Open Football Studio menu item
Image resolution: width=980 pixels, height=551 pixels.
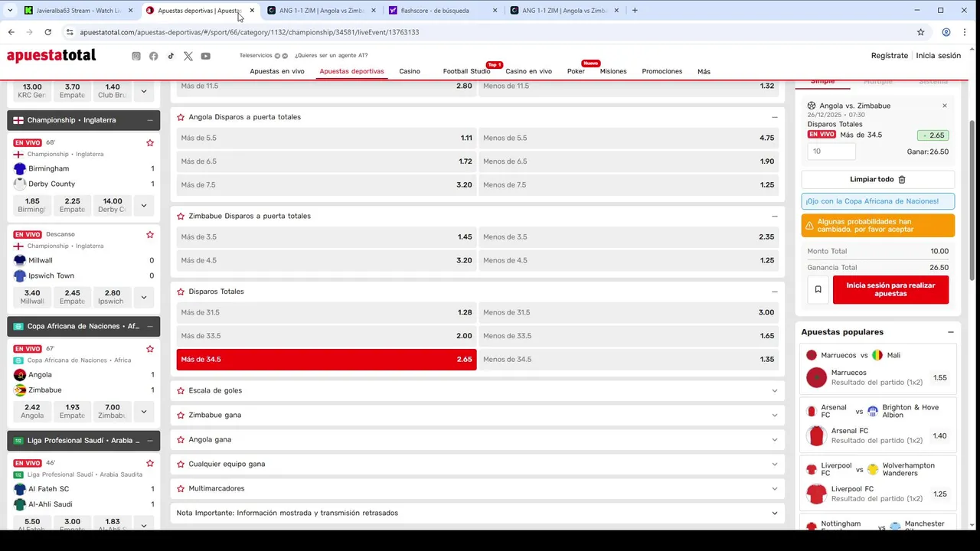click(x=466, y=71)
